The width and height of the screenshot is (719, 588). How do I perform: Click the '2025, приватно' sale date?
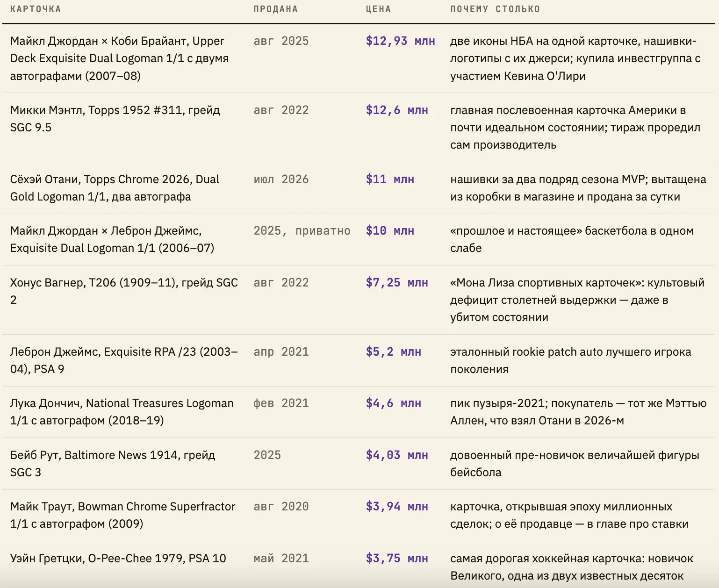(302, 231)
